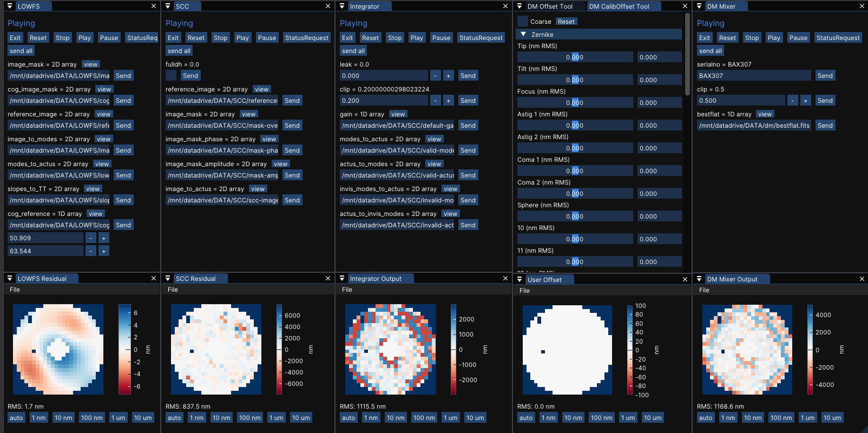Send the BAX307 serial number

(825, 76)
